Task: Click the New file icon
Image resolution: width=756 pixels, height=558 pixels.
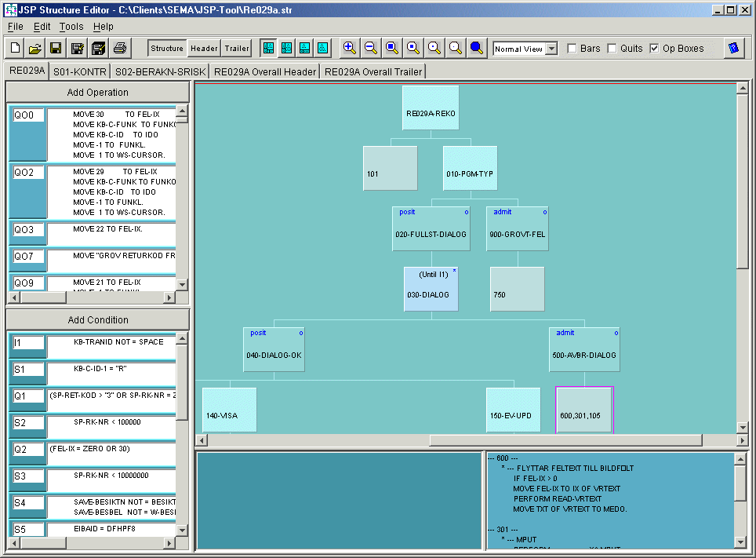Action: point(15,48)
